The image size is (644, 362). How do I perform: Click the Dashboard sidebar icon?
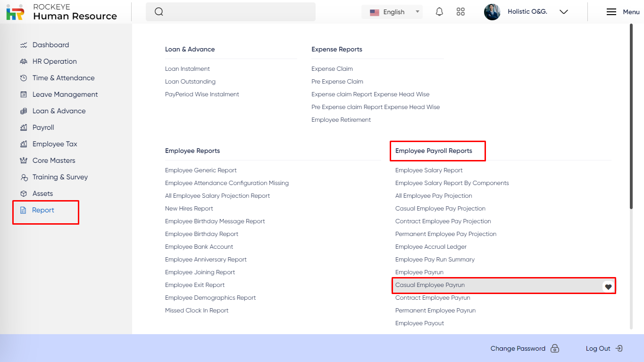pos(24,45)
